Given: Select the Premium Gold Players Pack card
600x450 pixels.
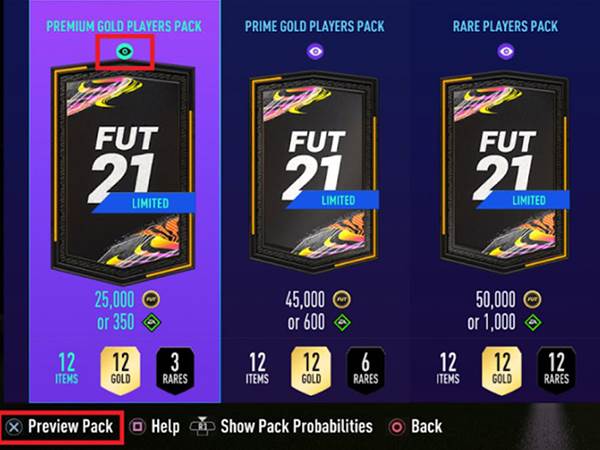Looking at the screenshot, I should 123,174.
